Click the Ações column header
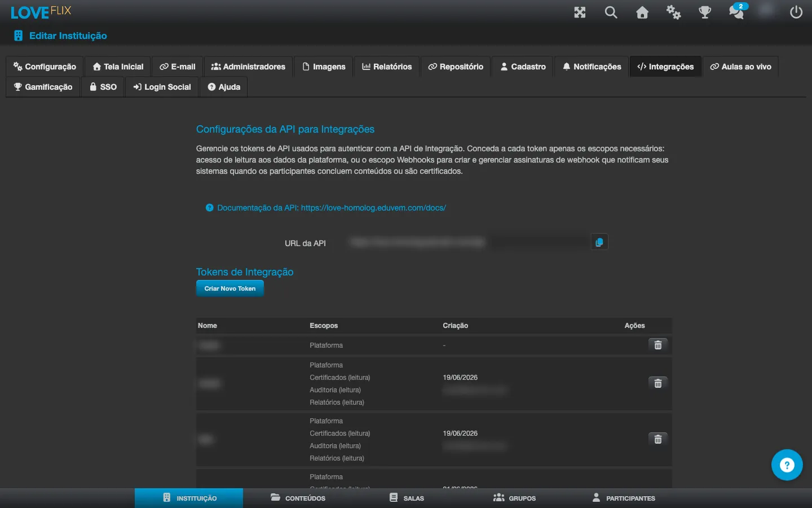The height and width of the screenshot is (508, 812). 634,326
